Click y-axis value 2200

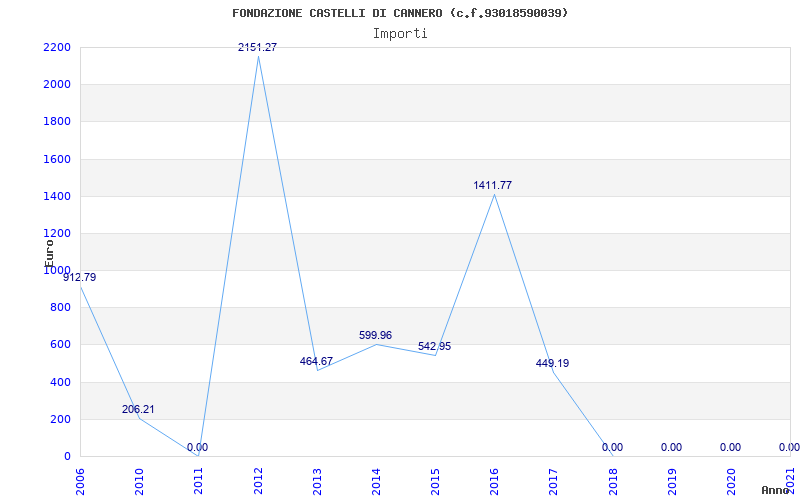point(58,47)
